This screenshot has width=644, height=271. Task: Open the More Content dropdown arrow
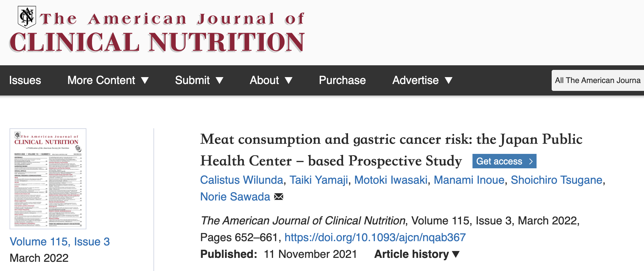pyautogui.click(x=145, y=80)
